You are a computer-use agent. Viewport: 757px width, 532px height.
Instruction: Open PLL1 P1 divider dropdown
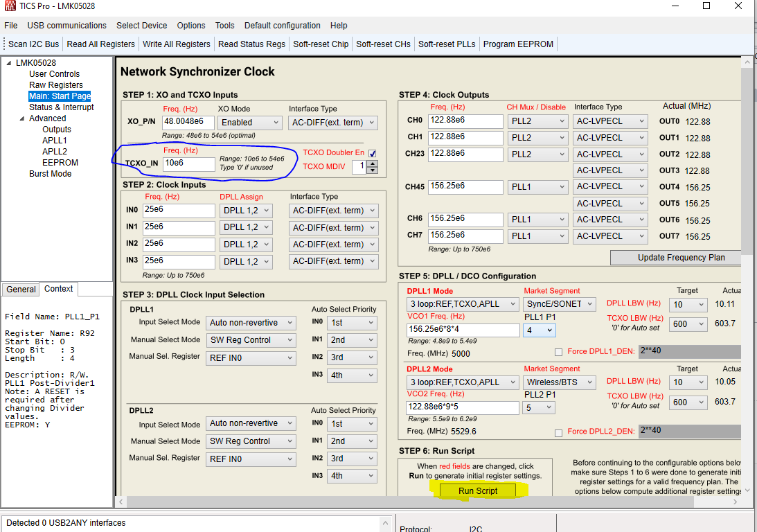(540, 330)
